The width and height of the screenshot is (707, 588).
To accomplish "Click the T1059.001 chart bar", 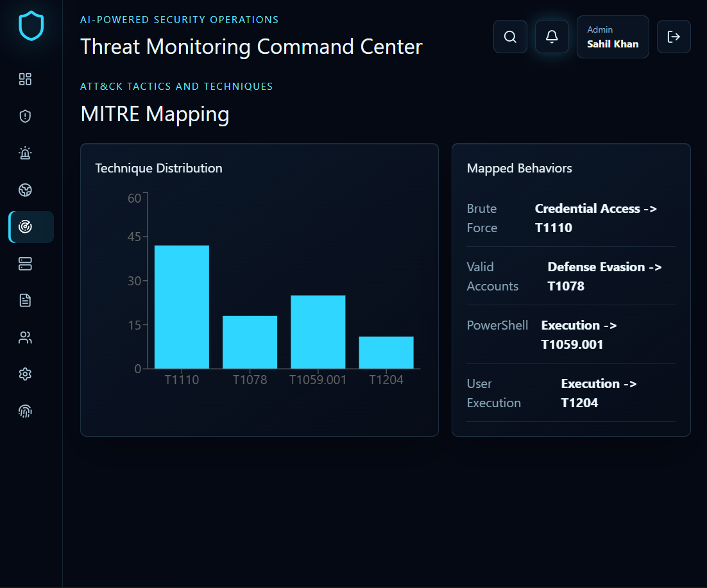I will (x=318, y=332).
